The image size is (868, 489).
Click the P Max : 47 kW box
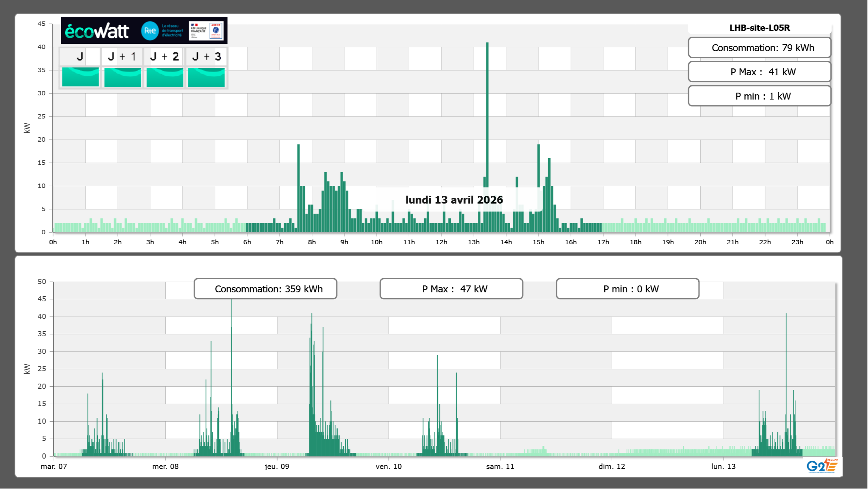coord(451,289)
